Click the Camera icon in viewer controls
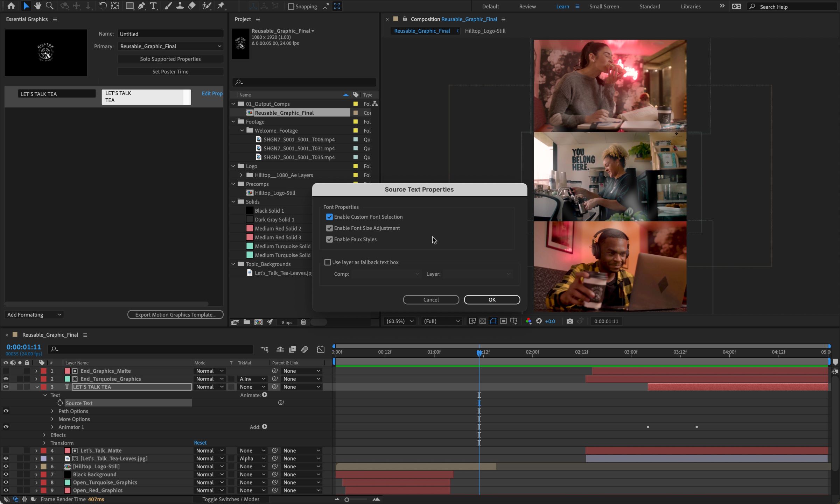This screenshot has height=504, width=840. point(569,321)
